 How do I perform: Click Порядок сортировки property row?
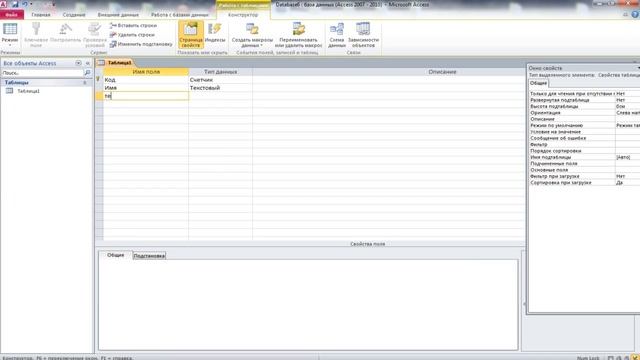pos(584,151)
